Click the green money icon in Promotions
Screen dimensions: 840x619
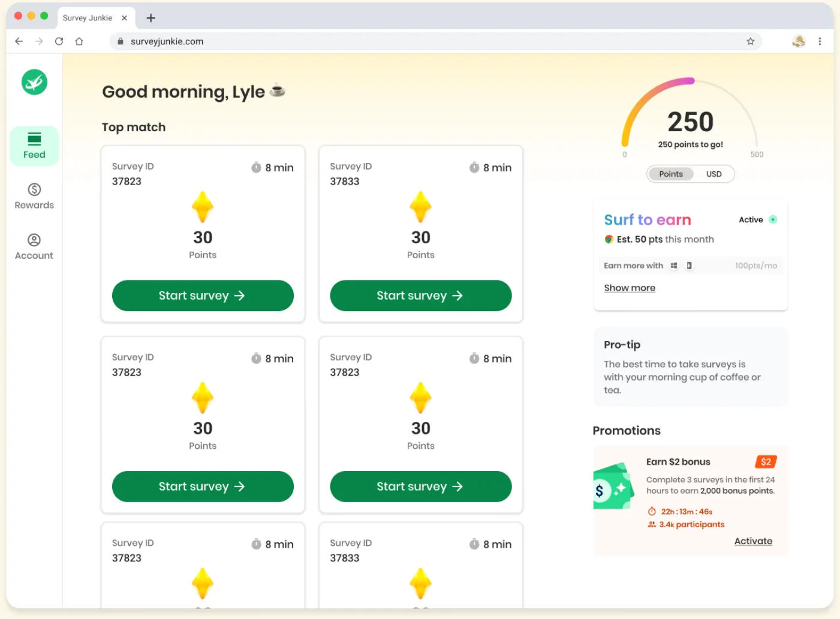point(613,486)
